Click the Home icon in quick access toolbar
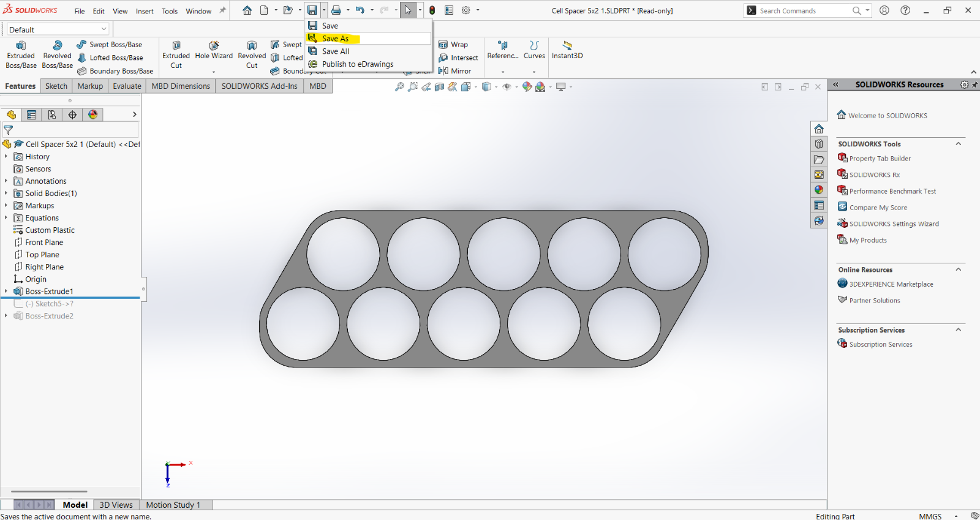The height and width of the screenshot is (520, 980). click(x=247, y=10)
